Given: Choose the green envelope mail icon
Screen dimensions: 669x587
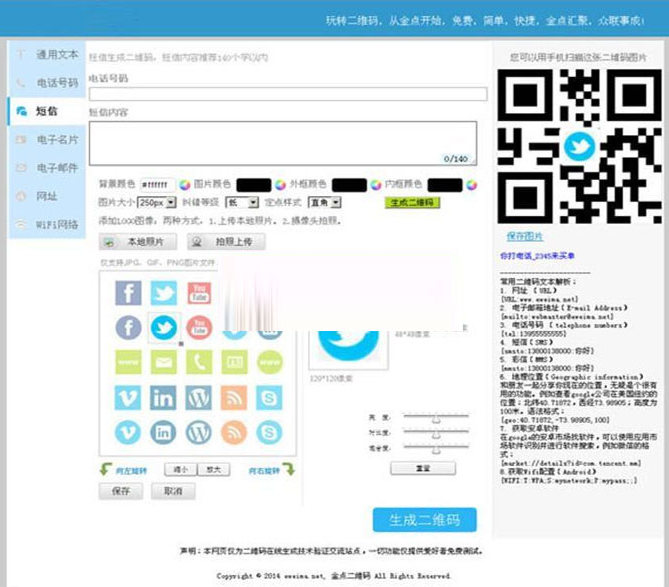Looking at the screenshot, I should point(164,362).
